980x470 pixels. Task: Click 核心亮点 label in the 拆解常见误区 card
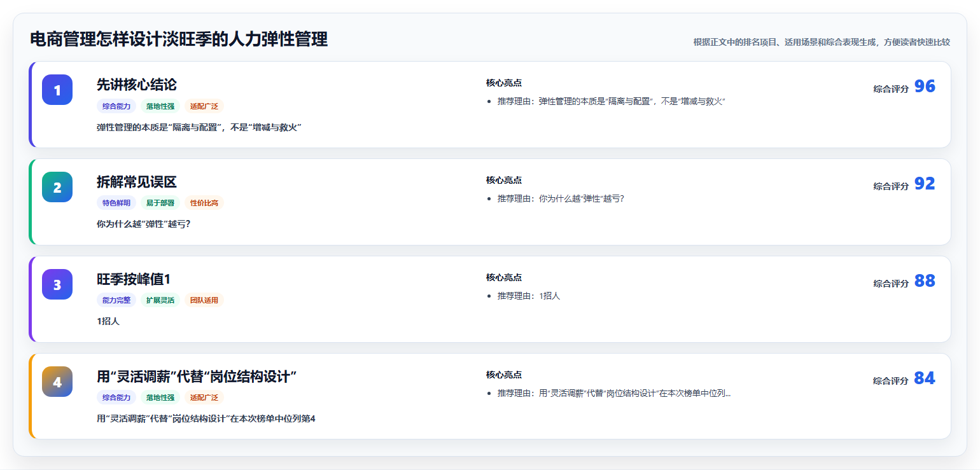tap(504, 180)
